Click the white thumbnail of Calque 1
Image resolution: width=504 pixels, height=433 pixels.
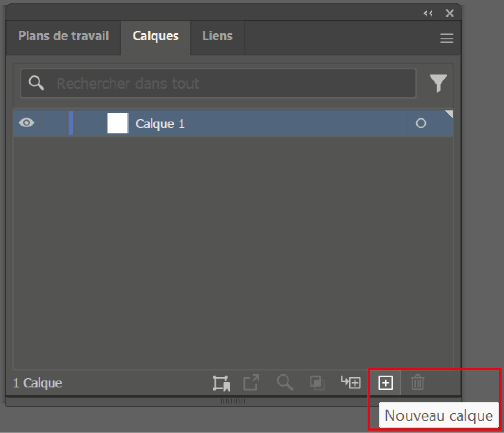click(117, 123)
